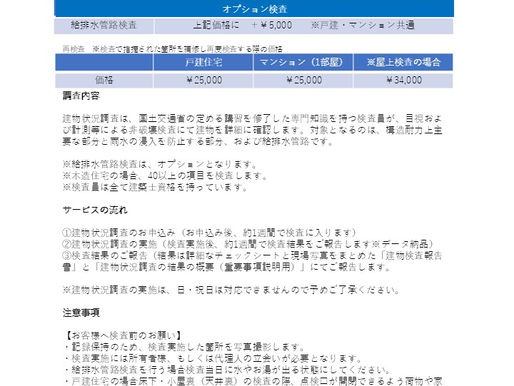This screenshot has width=514, height=386.
Task: Click the line ※給排水管路検査は、オプションとなります
Action: click(160, 164)
